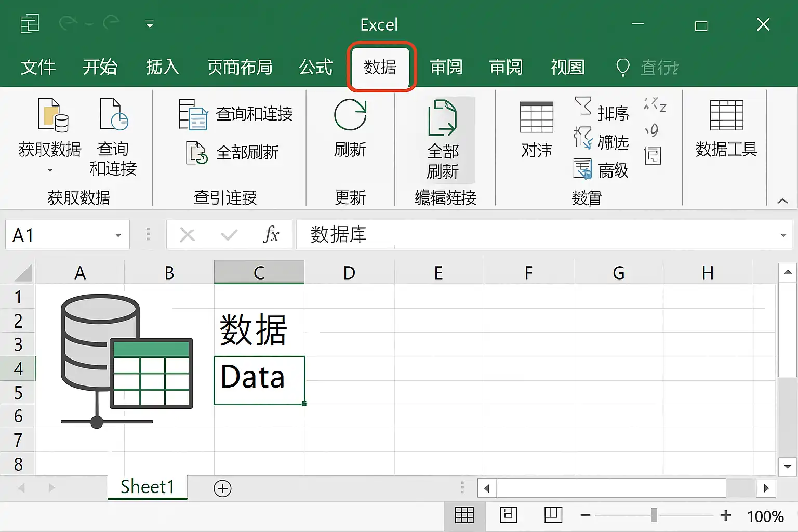Open the 文件 menu tab
The image size is (798, 532).
pyautogui.click(x=38, y=67)
